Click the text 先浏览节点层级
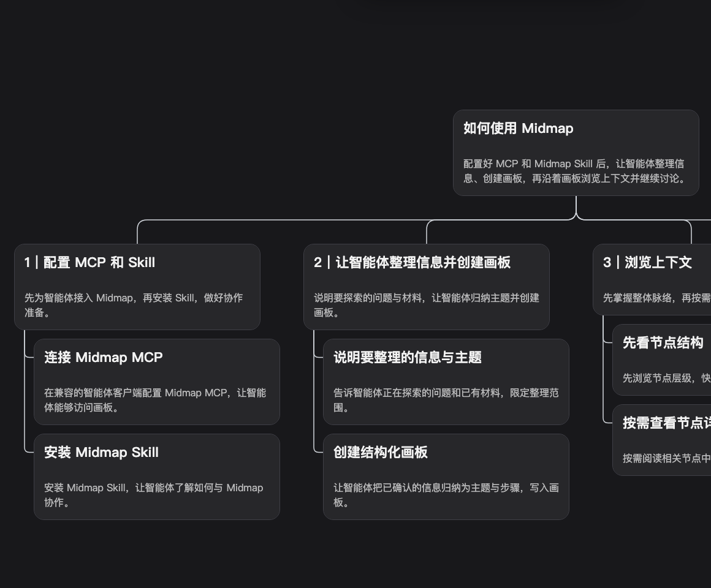The height and width of the screenshot is (588, 711). 667,379
